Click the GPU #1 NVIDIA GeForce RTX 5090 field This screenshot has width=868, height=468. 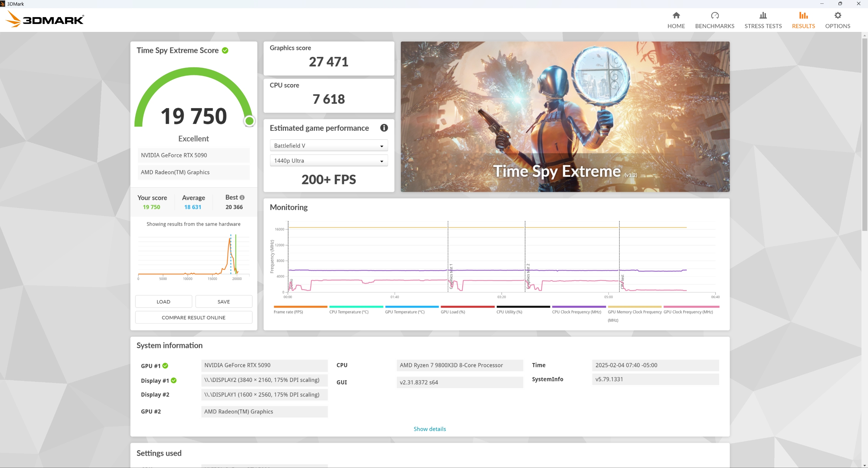click(x=264, y=365)
